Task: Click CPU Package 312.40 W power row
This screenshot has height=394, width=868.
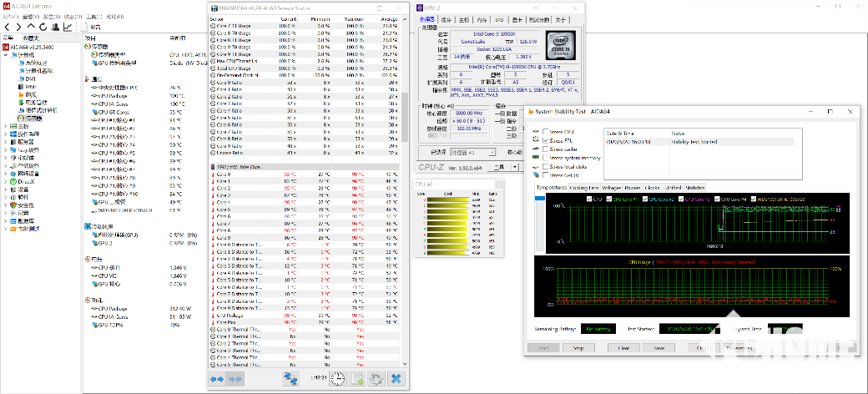Action: [x=142, y=309]
